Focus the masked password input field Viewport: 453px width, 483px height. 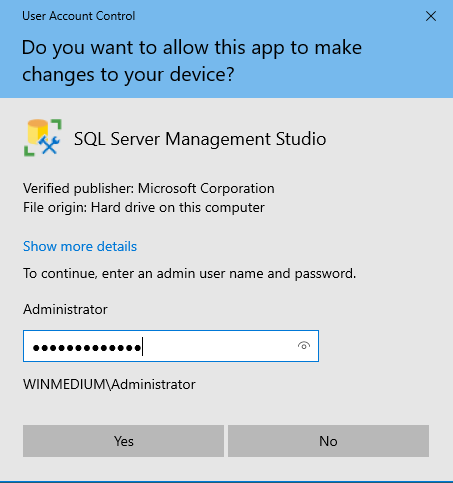[x=171, y=346]
